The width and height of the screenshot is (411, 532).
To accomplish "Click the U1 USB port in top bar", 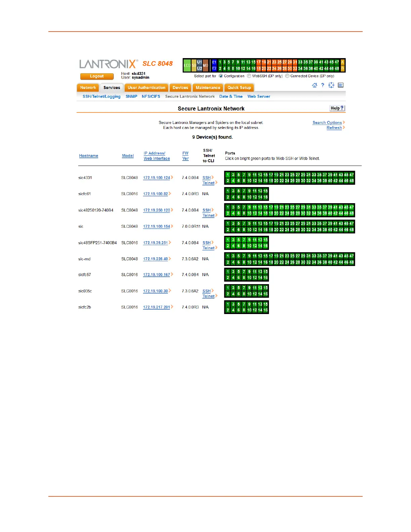I will pyautogui.click(x=199, y=62).
